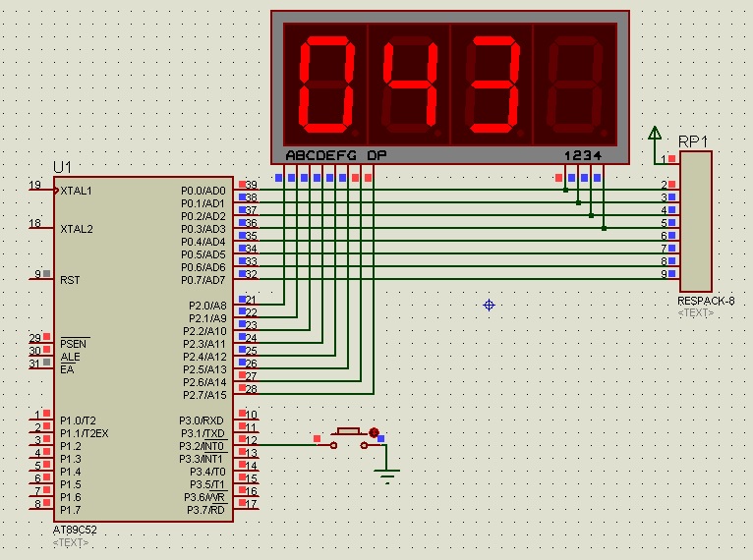
Task: Click the P3.7/RD pin label
Action: pyautogui.click(x=205, y=510)
